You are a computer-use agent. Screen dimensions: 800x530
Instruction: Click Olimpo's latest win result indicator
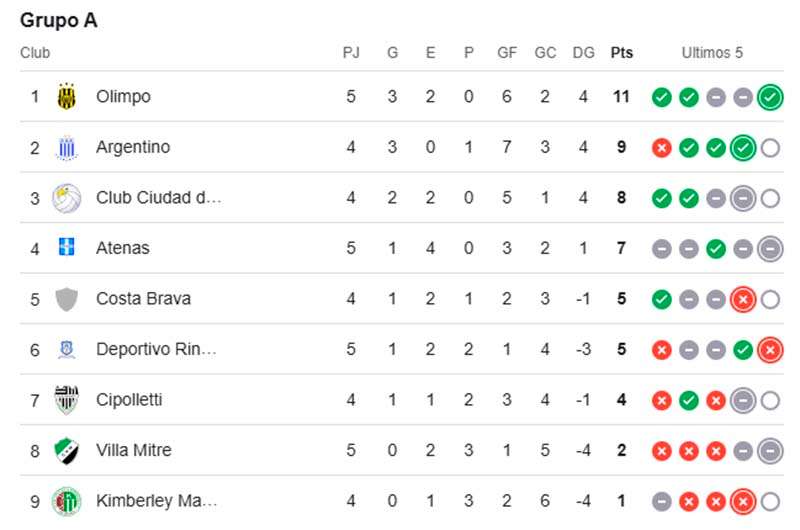click(770, 97)
